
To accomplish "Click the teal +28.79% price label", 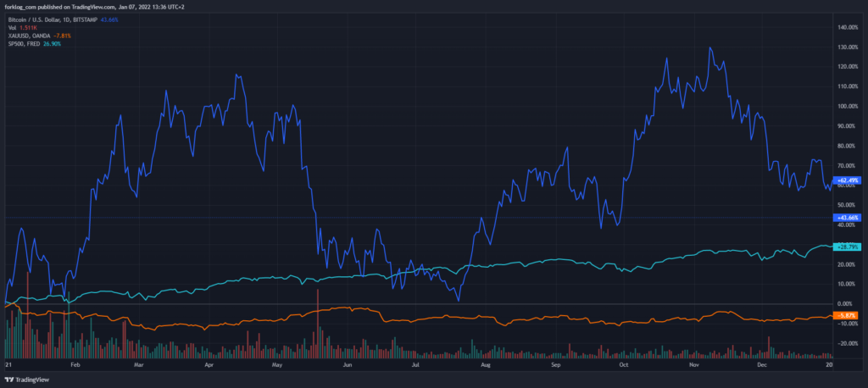I will (x=847, y=247).
